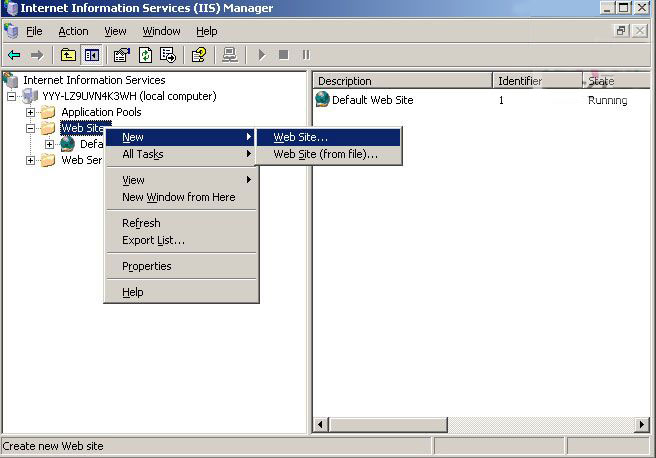
Task: Expand the Web Service Extensions node
Action: [x=30, y=160]
